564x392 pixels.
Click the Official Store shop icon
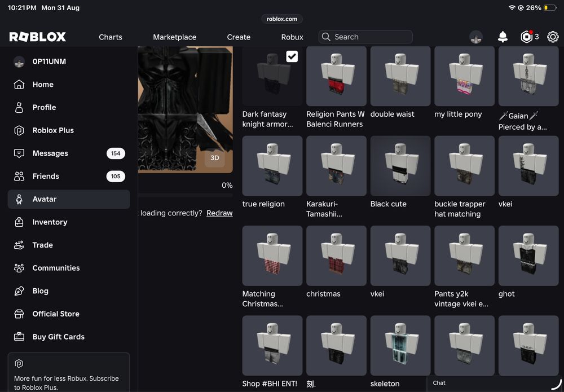(x=19, y=314)
